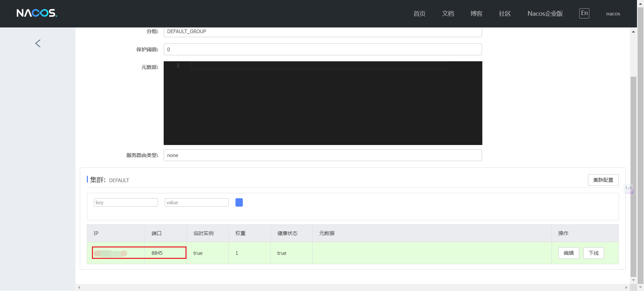Click the Nacos logo
The width and height of the screenshot is (644, 291).
click(37, 13)
